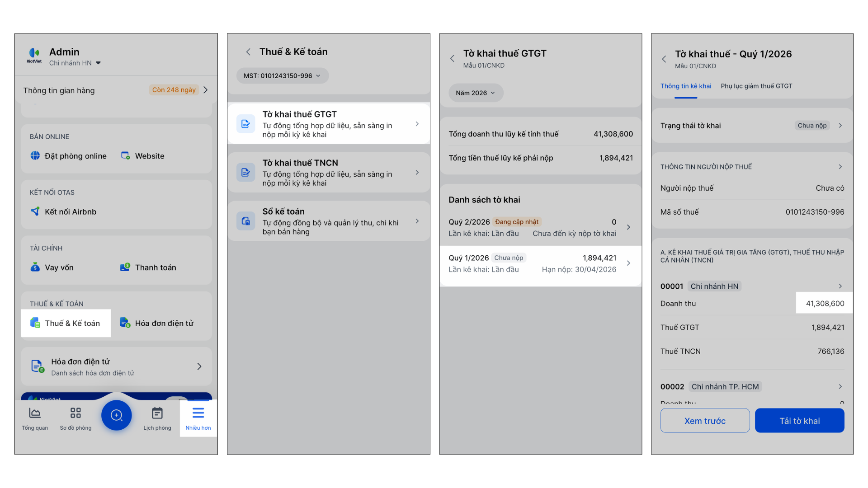The height and width of the screenshot is (488, 868).
Task: Tap the center blue search-plus button
Action: tap(116, 415)
